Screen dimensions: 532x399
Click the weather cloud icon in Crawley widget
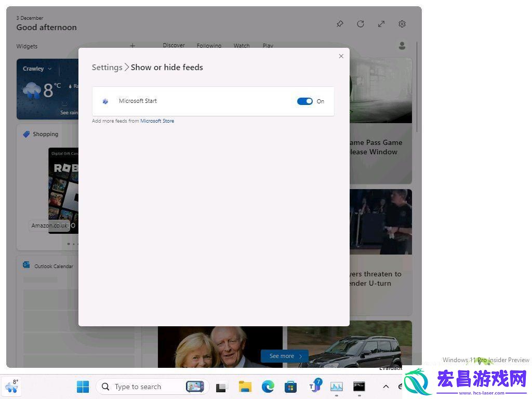tap(32, 90)
